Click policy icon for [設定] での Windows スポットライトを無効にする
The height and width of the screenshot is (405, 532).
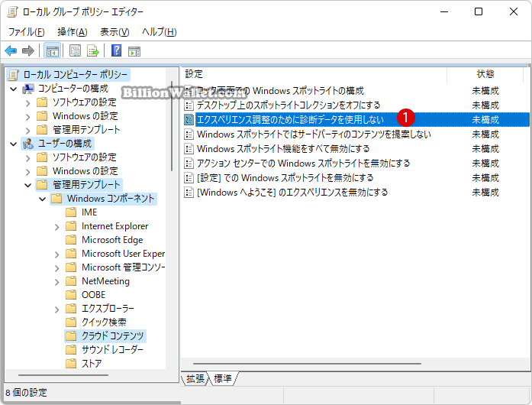pyautogui.click(x=189, y=178)
